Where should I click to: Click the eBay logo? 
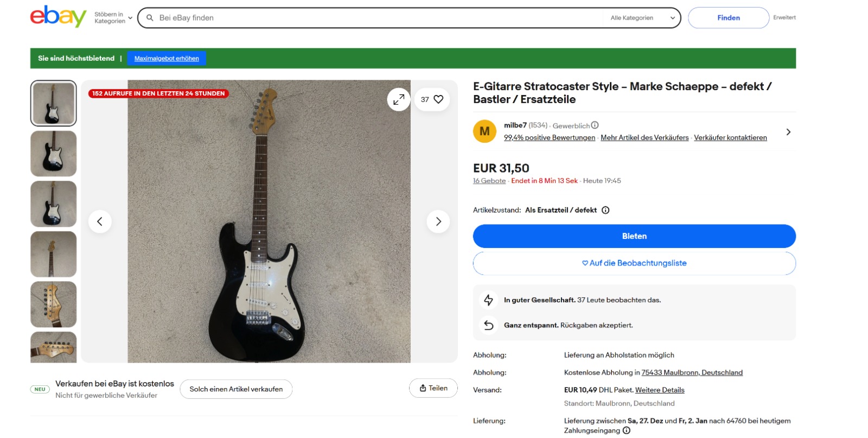(58, 17)
